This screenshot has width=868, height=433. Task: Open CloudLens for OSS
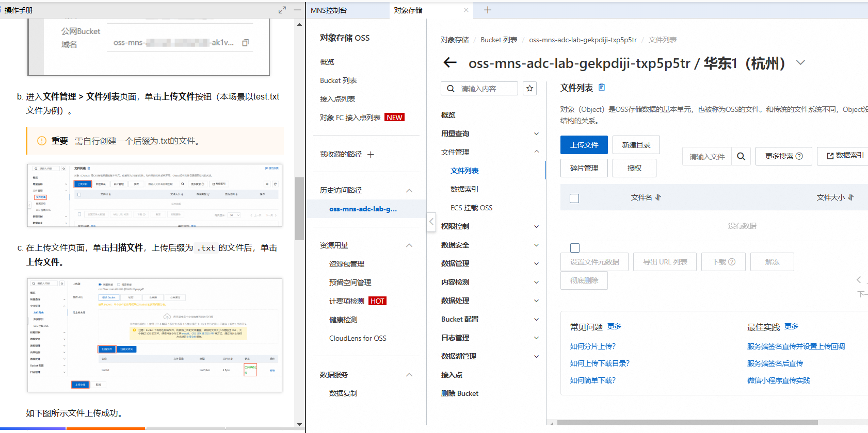click(x=358, y=338)
